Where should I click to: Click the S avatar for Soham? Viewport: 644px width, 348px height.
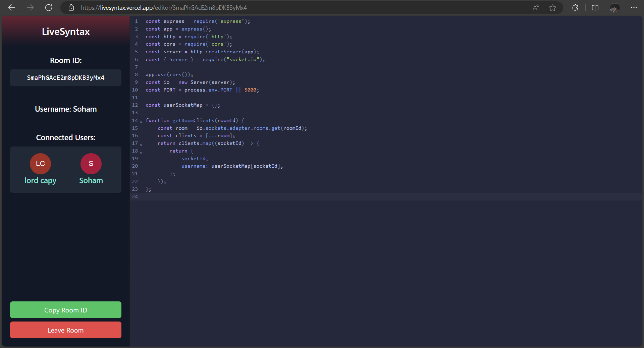[x=91, y=164]
